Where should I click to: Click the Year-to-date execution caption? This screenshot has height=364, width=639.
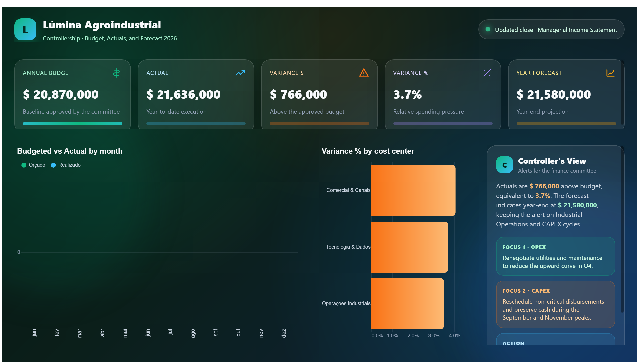(176, 112)
